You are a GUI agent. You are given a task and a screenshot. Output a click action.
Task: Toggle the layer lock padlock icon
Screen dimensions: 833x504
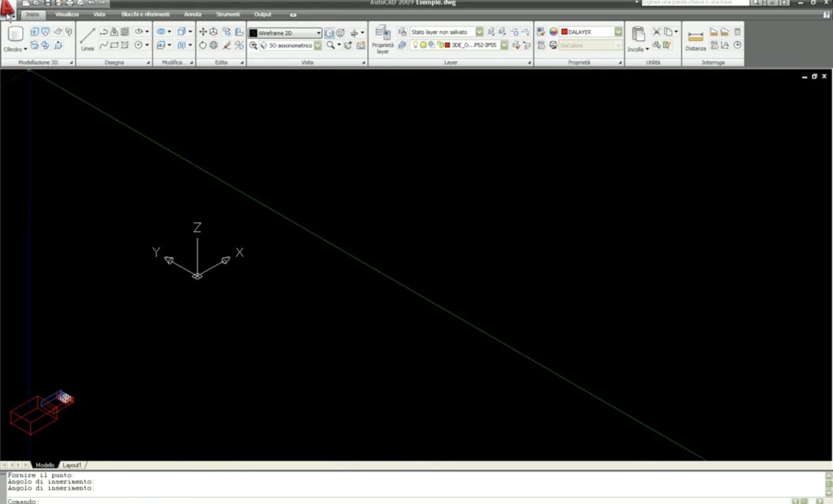(x=440, y=46)
